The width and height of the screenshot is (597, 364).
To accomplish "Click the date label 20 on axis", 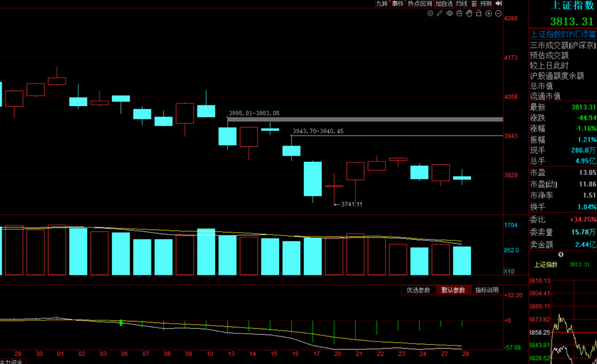I will pyautogui.click(x=338, y=354).
